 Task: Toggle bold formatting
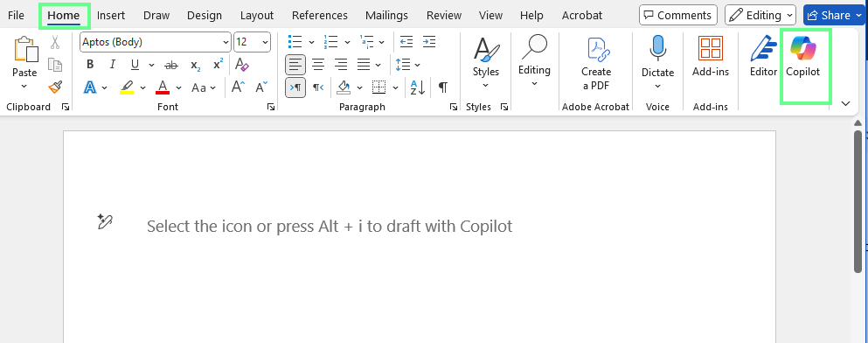(90, 65)
